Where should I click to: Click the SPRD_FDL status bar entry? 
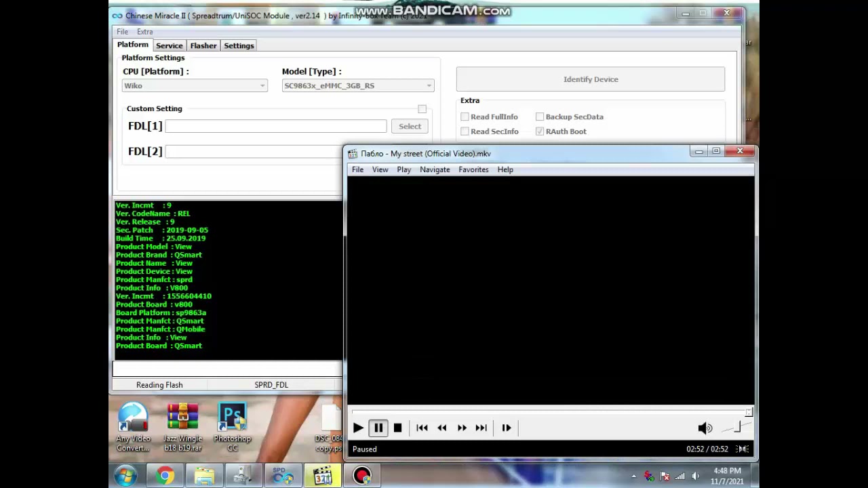click(271, 385)
